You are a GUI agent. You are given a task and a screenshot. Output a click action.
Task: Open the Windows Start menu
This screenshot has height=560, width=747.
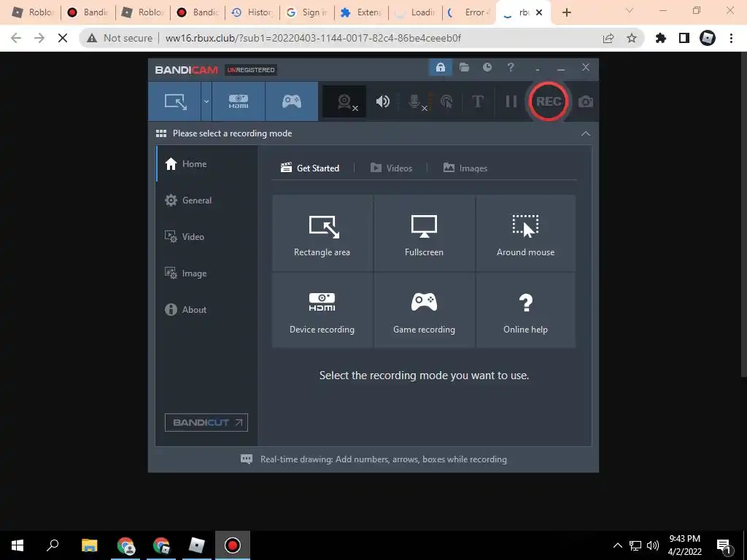pyautogui.click(x=18, y=545)
